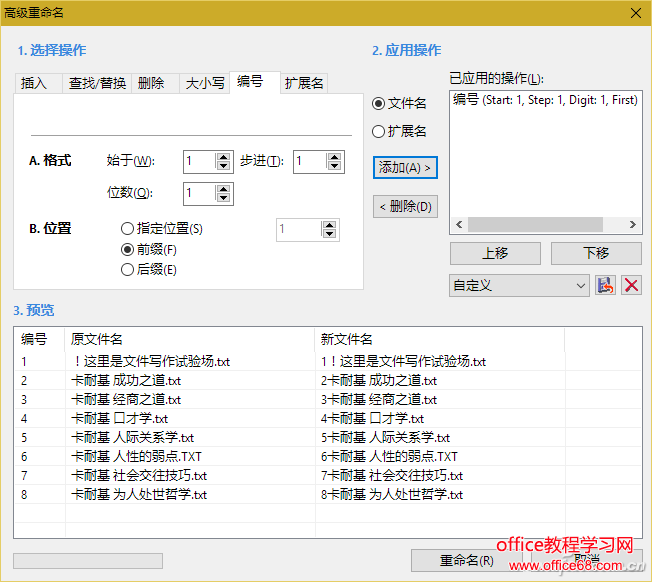Click the 上移 move up button
The height and width of the screenshot is (582, 652).
tap(495, 253)
